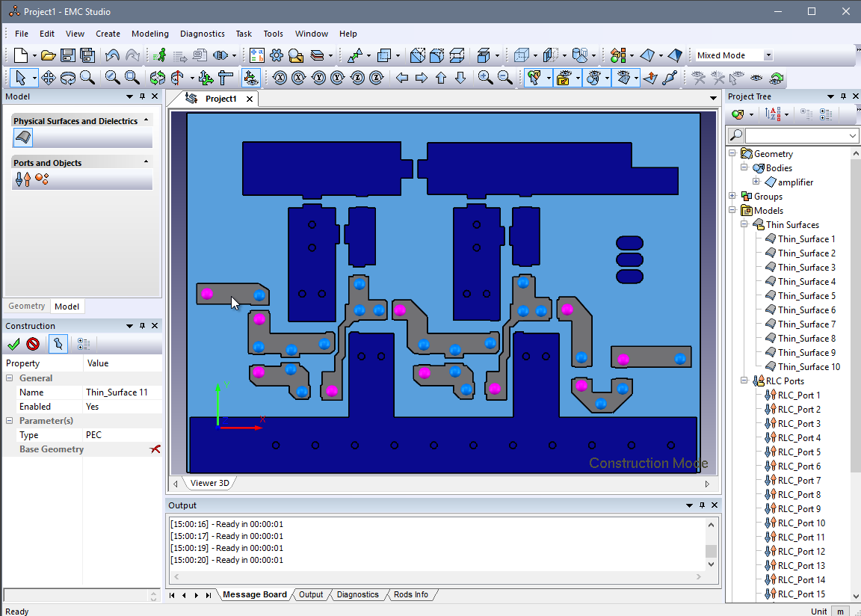Open the Modeling menu
861x616 pixels.
149,34
